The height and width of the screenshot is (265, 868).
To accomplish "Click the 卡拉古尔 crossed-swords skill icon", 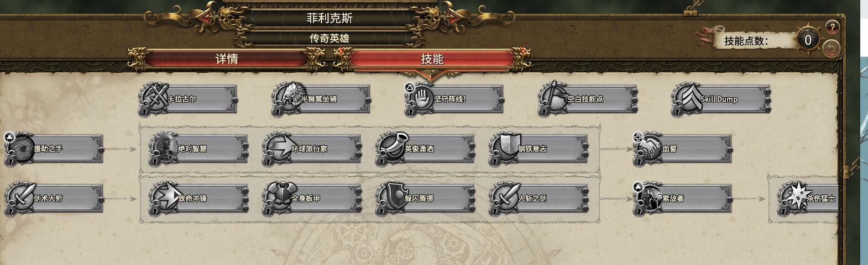I will point(153,97).
